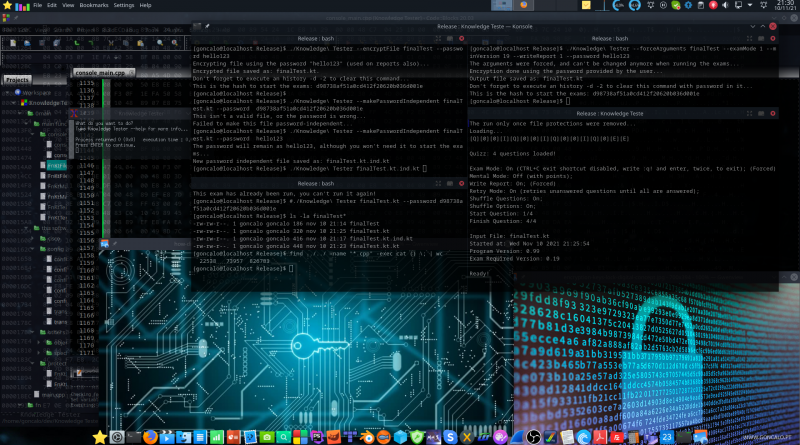Click the blue S app dock icon
The height and width of the screenshot is (445, 800).
coord(449,437)
